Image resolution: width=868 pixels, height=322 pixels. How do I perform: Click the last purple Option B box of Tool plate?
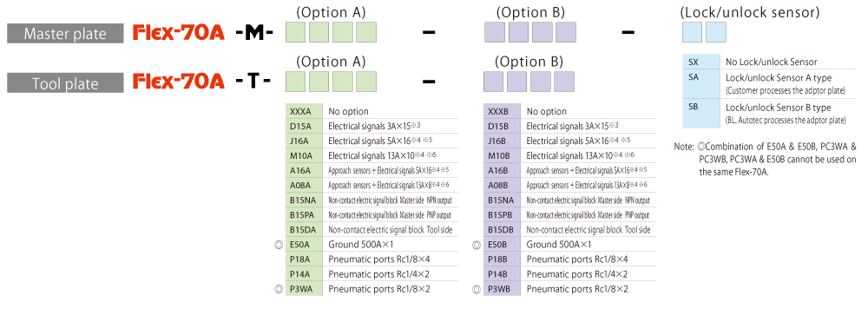pyautogui.click(x=564, y=82)
